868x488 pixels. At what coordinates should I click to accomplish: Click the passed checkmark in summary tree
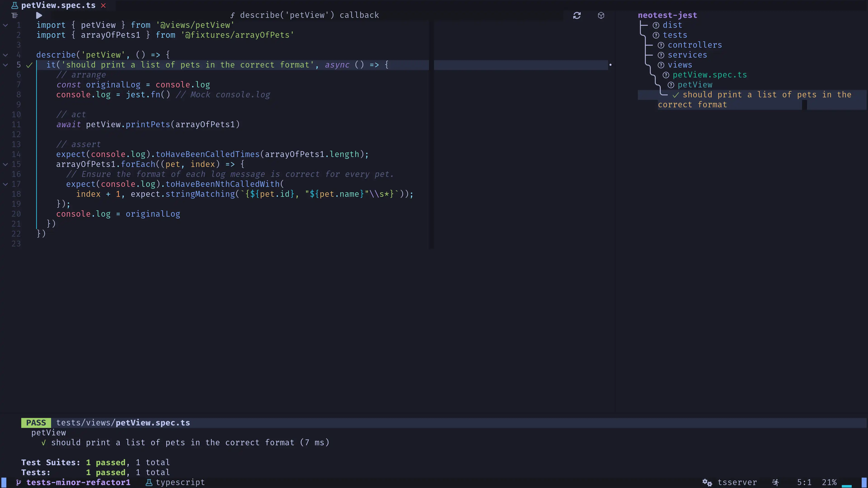pyautogui.click(x=676, y=95)
